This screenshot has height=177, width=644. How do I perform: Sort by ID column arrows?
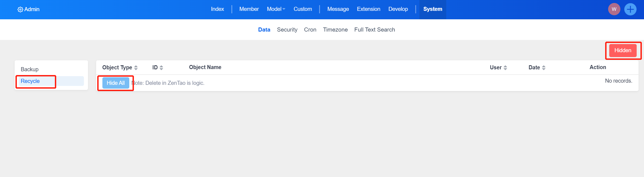[161, 68]
